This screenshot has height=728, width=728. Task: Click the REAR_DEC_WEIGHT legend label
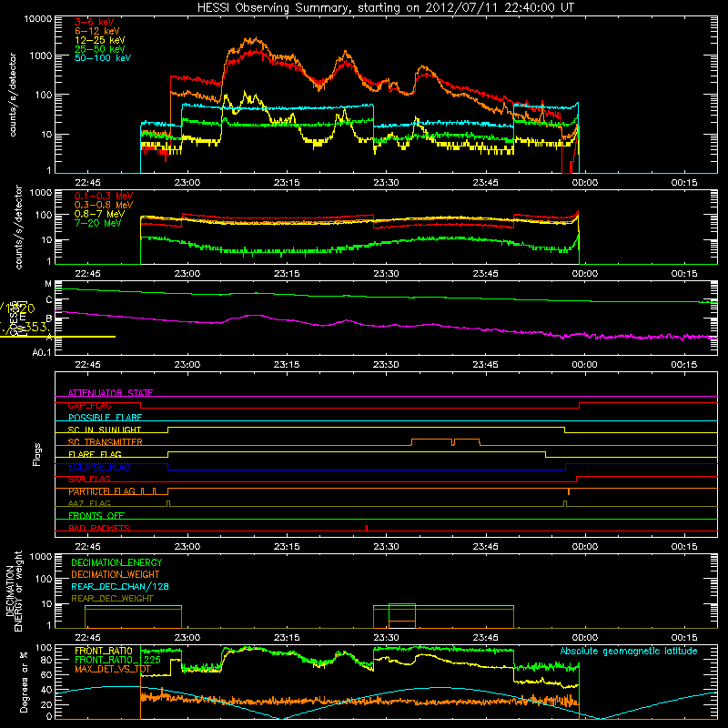[112, 599]
